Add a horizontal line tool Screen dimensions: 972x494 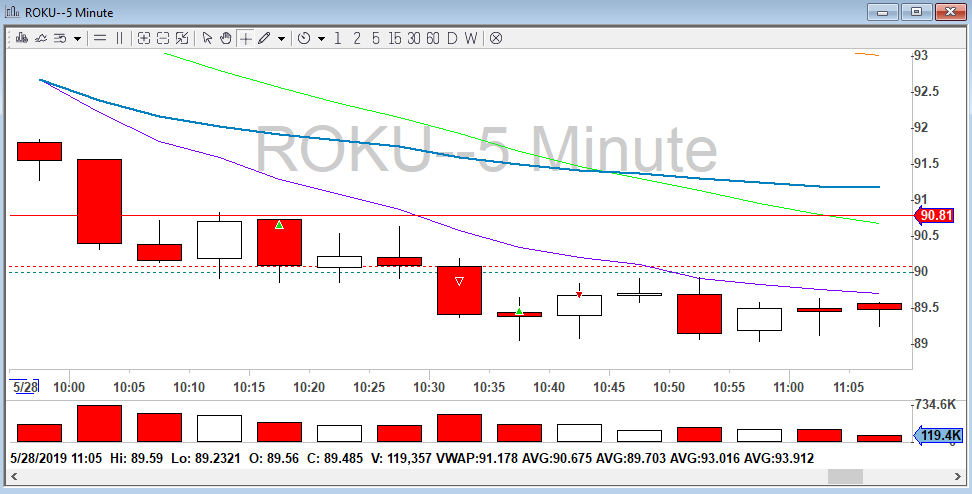pyautogui.click(x=100, y=38)
